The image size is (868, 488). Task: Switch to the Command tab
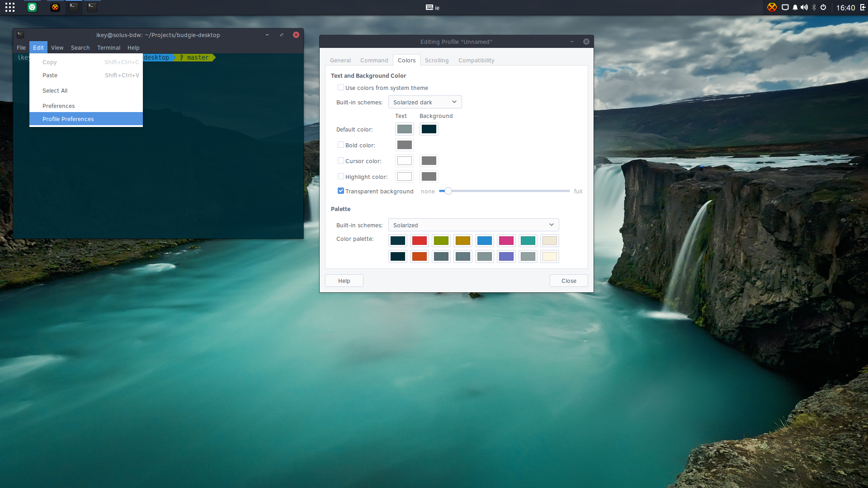pos(374,61)
